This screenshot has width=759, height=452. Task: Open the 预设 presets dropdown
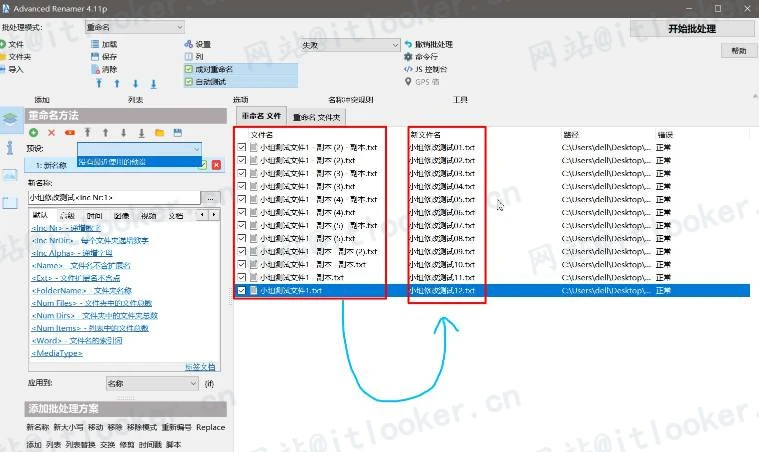(139, 149)
